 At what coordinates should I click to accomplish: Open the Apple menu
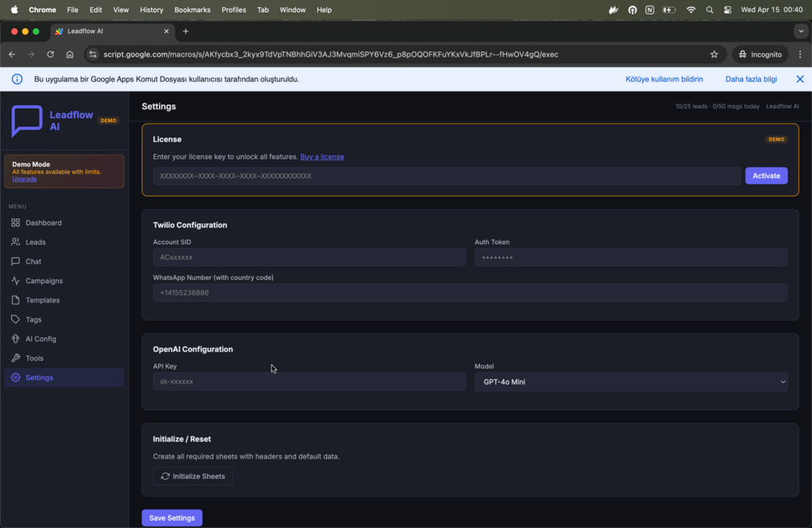click(15, 10)
